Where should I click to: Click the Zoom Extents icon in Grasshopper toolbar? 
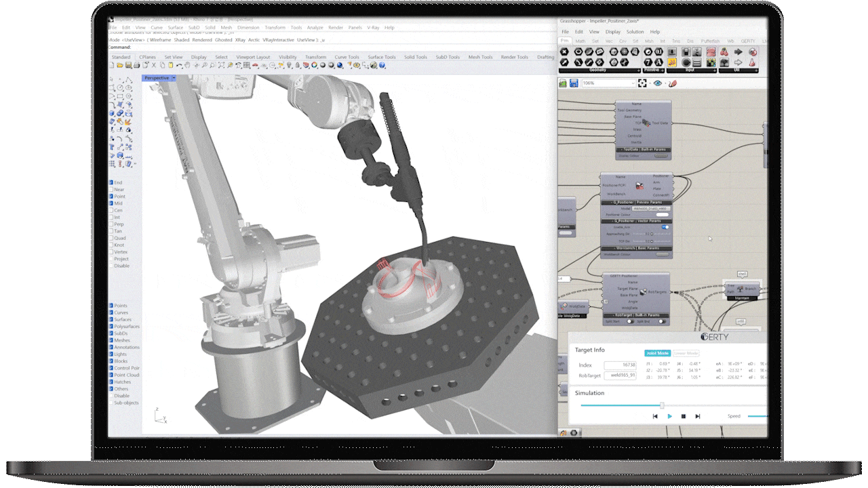coord(642,83)
